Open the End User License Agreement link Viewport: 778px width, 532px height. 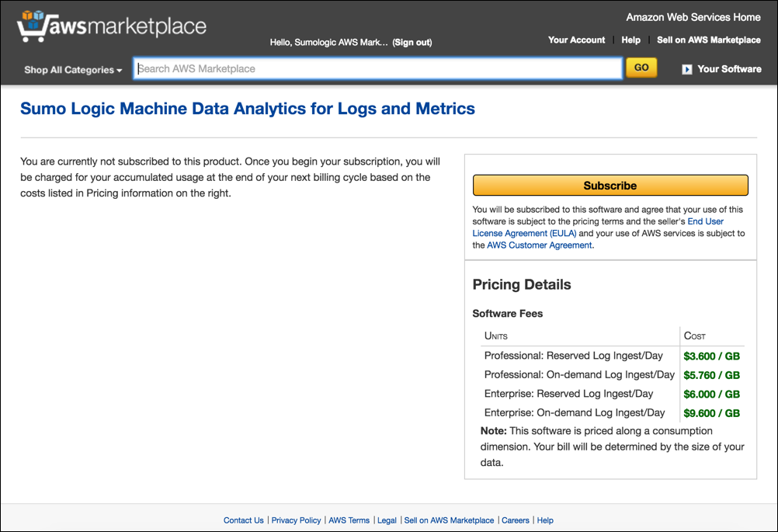598,228
